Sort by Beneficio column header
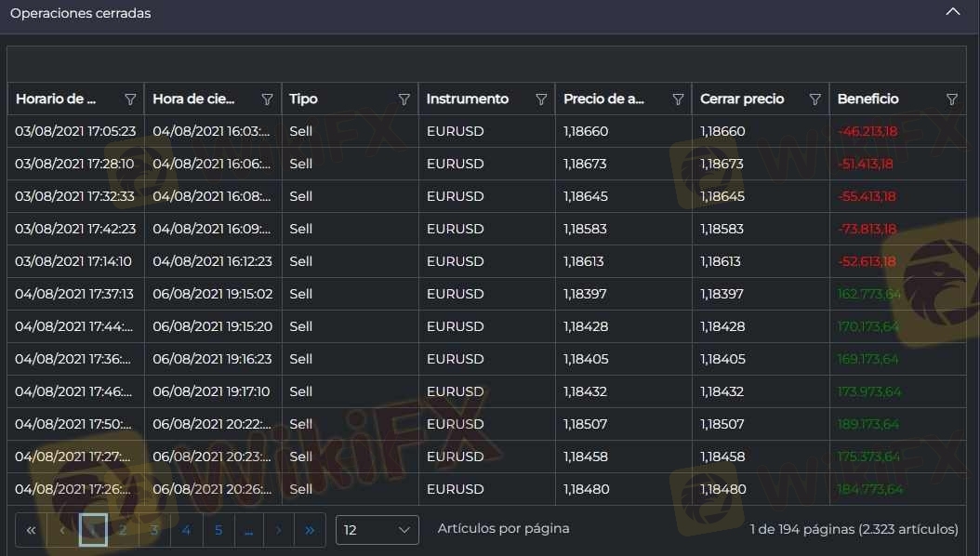This screenshot has width=980, height=556. pos(867,99)
